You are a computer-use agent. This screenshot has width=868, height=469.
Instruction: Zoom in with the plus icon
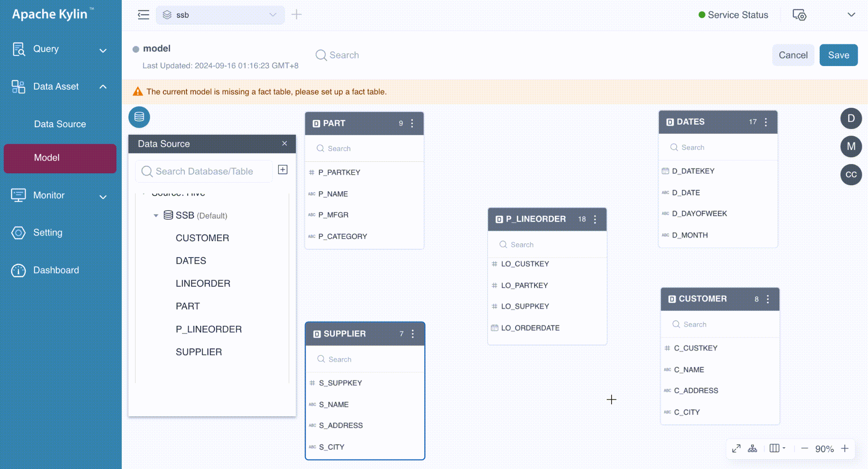tap(845, 449)
